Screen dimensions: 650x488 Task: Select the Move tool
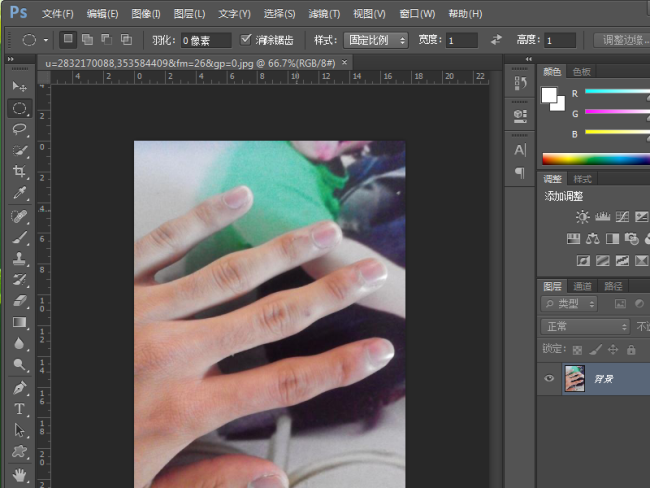tap(20, 87)
